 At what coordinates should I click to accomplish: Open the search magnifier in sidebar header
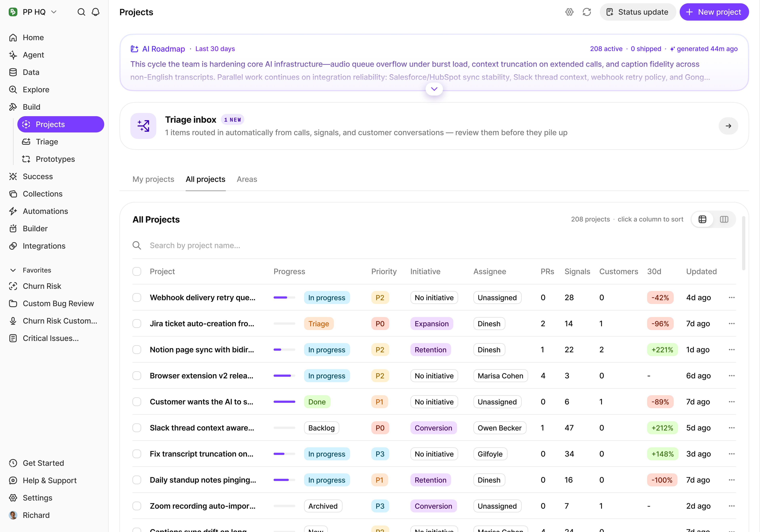(81, 12)
